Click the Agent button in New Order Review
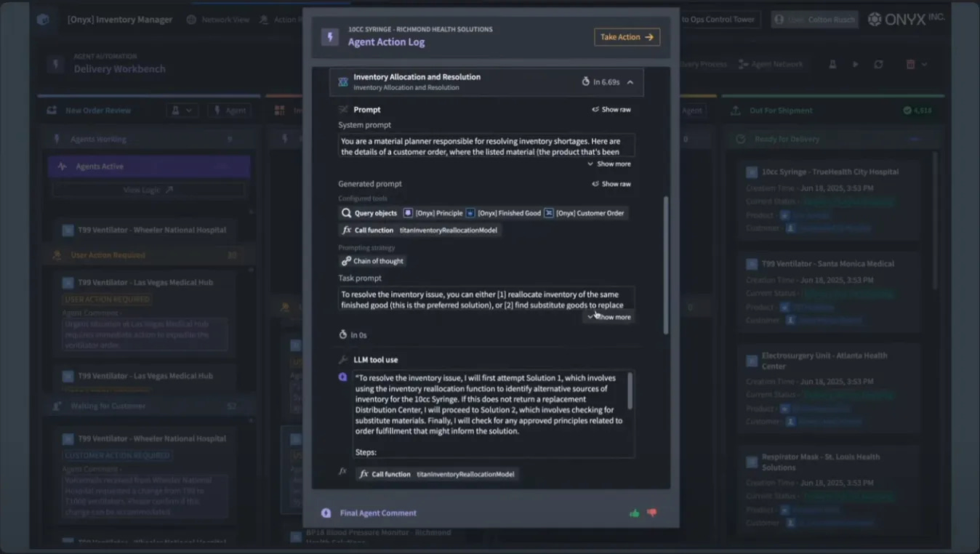Screen dimensions: 980x554 229,111
